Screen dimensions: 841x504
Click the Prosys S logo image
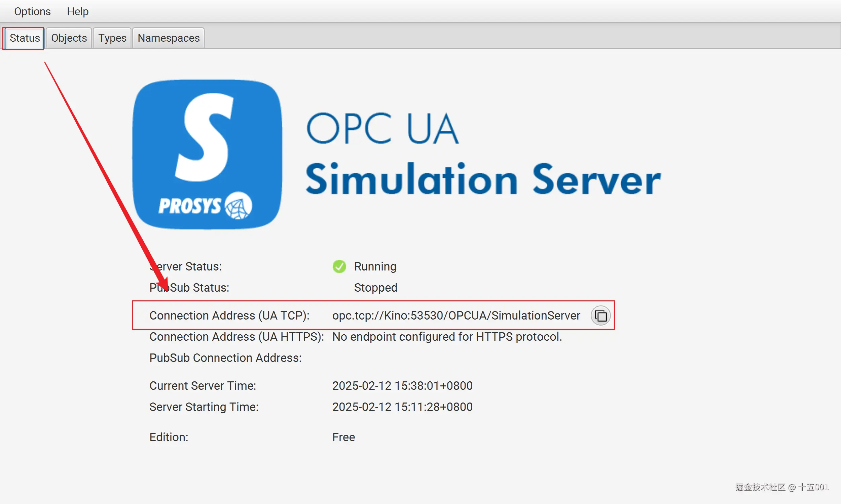[207, 154]
